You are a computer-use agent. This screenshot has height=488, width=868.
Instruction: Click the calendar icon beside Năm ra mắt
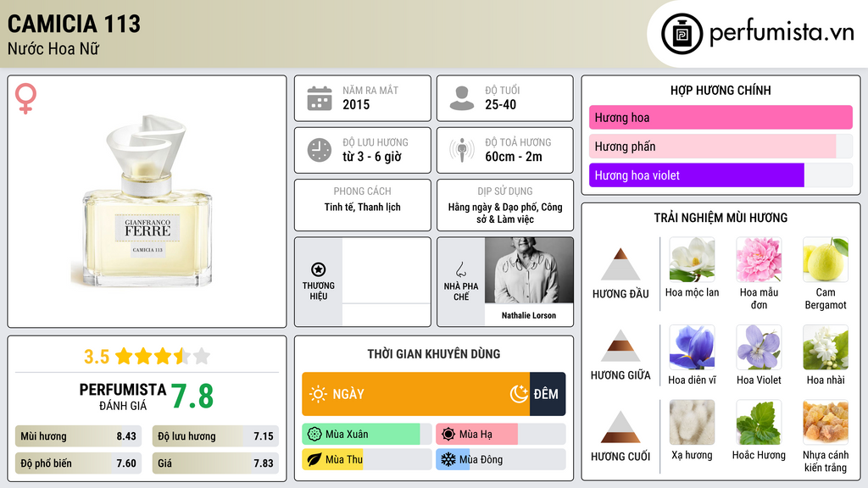(x=320, y=98)
